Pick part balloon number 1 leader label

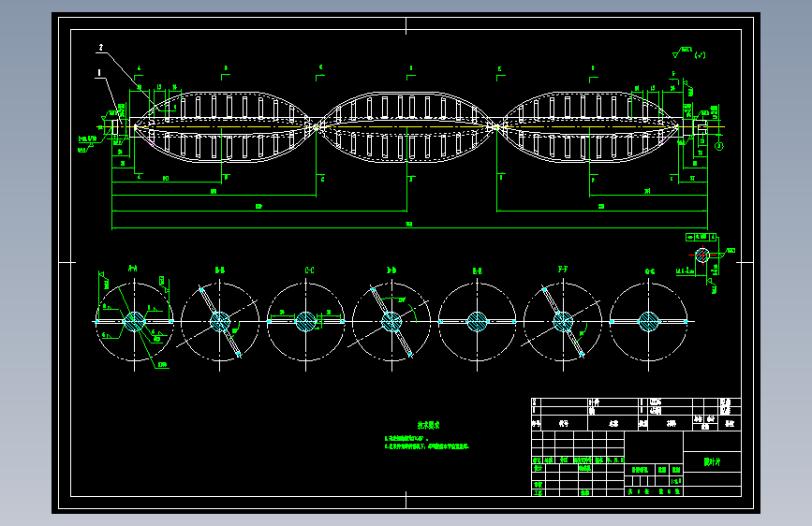99,74
